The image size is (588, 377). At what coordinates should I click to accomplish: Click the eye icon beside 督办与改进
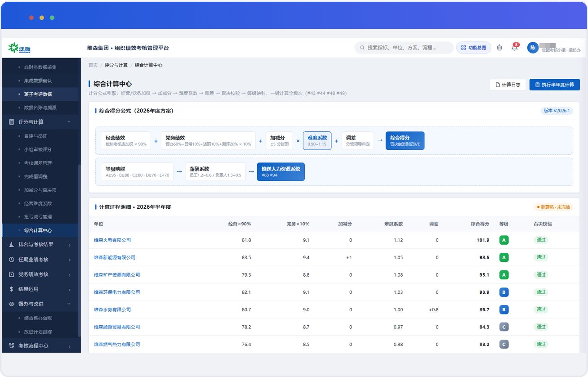[12, 304]
